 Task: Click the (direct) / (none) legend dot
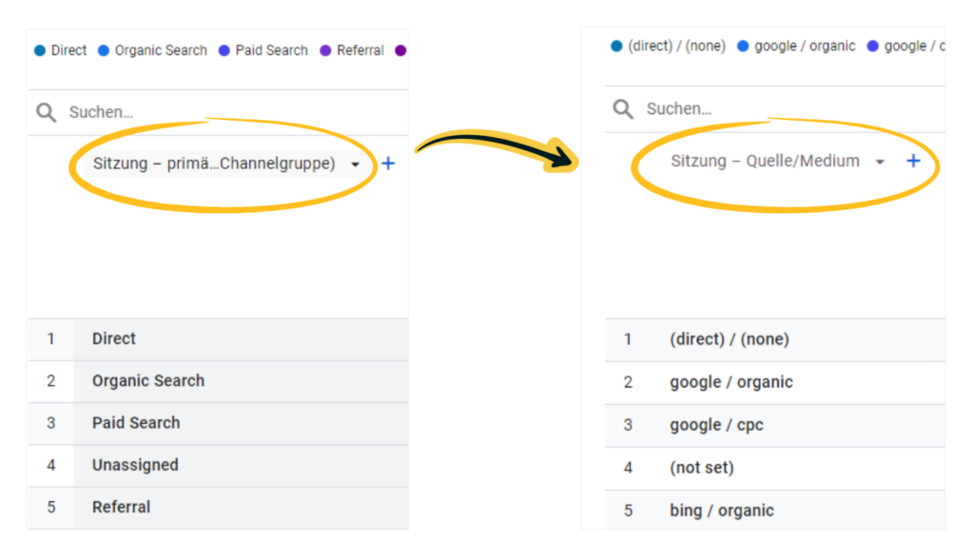(616, 46)
